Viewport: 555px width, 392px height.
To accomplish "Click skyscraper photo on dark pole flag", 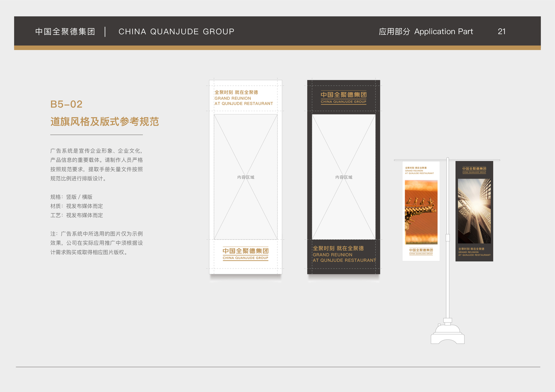I will (474, 211).
